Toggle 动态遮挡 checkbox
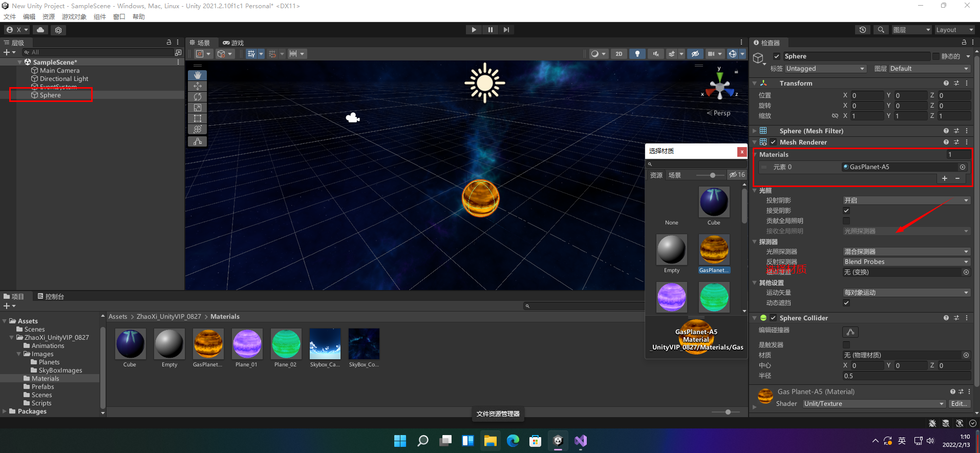This screenshot has width=980, height=453. pyautogui.click(x=846, y=303)
